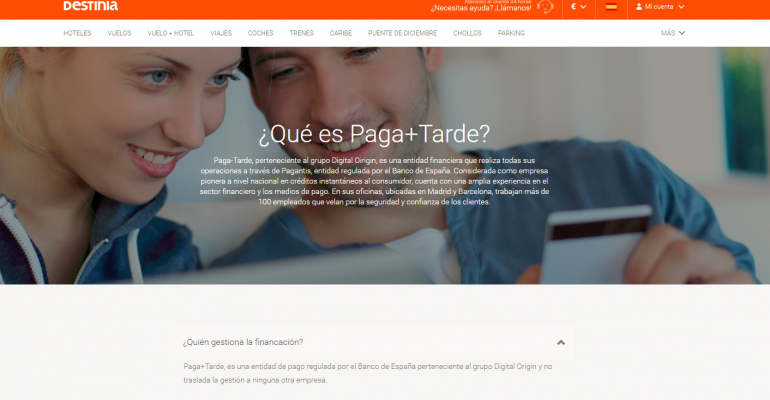The width and height of the screenshot is (770, 400).
Task: Go to the VIAJES section
Action: coord(221,33)
